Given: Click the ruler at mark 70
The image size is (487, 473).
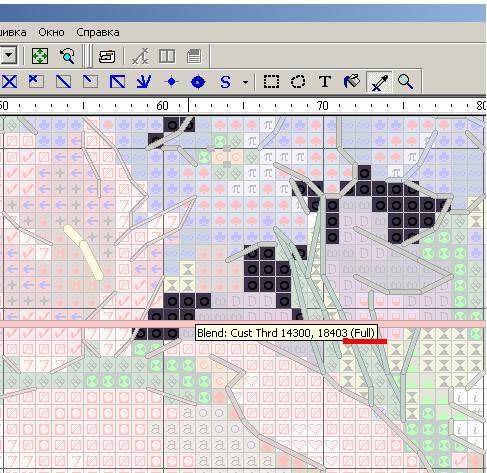Looking at the screenshot, I should coord(323,106).
